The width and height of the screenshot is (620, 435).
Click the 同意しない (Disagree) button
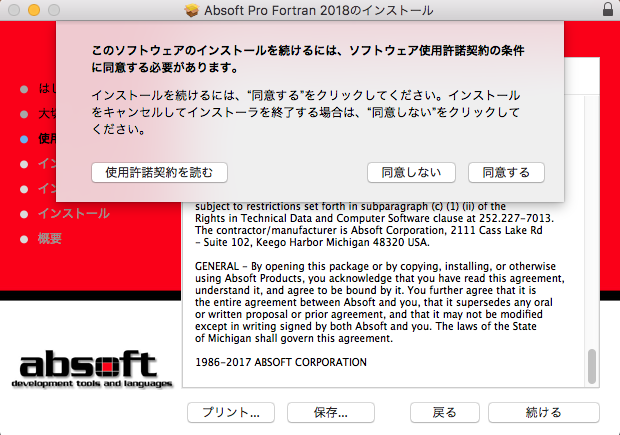tap(411, 172)
